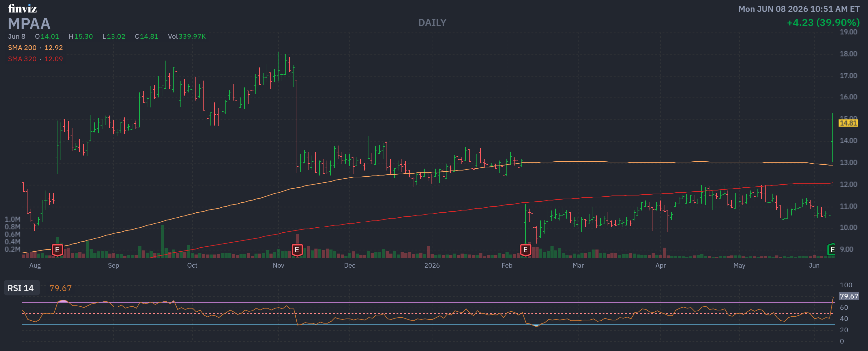This screenshot has width=868, height=351.
Task: Click the Vol 339.97K readout
Action: 187,36
